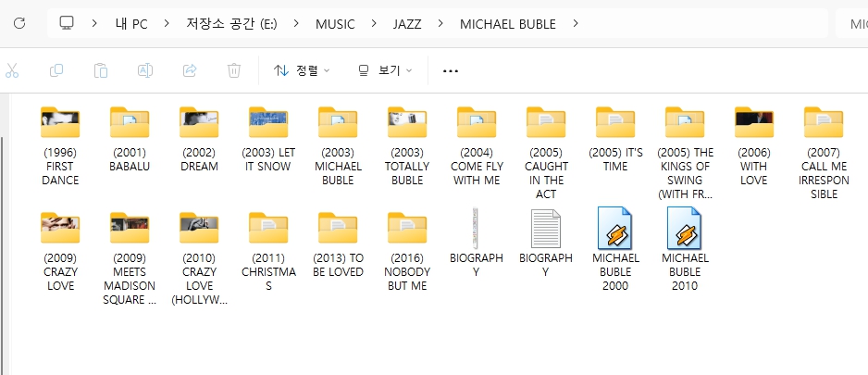Select the (2009) CRAZY LOVE folder

click(60, 252)
